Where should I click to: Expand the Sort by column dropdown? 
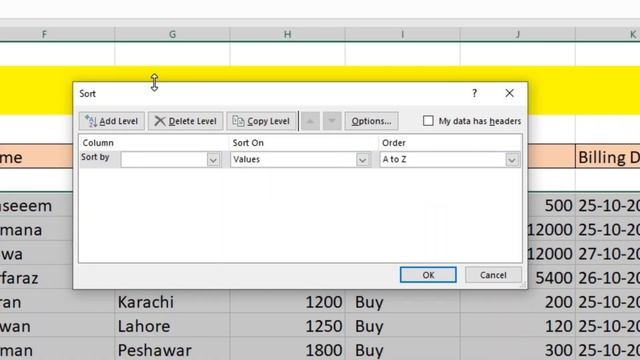pyautogui.click(x=213, y=160)
